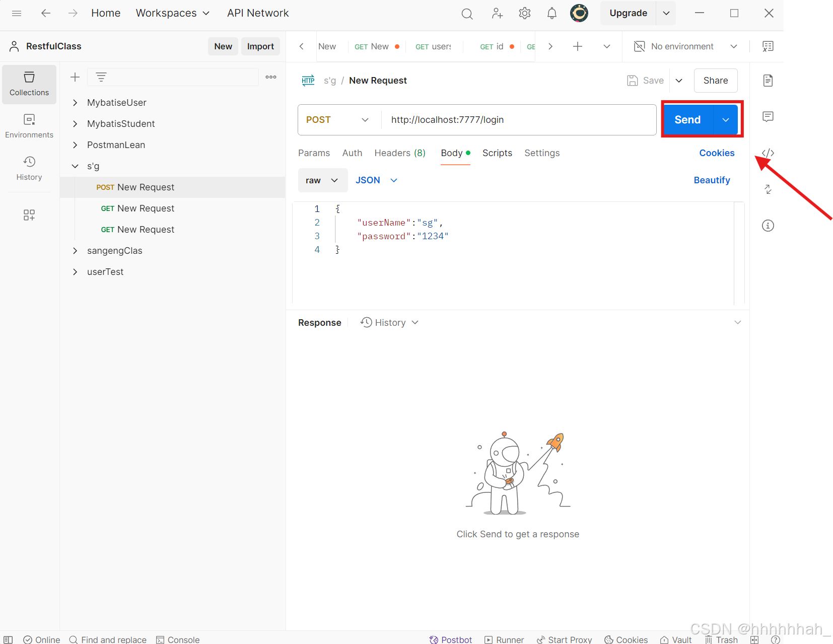The image size is (833, 644).
Task: Collapse the s'g collection
Action: pyautogui.click(x=75, y=166)
